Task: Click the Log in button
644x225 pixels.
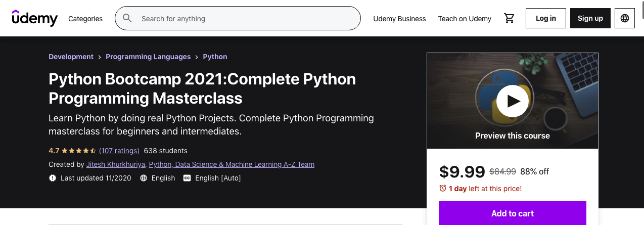Action: click(x=546, y=18)
